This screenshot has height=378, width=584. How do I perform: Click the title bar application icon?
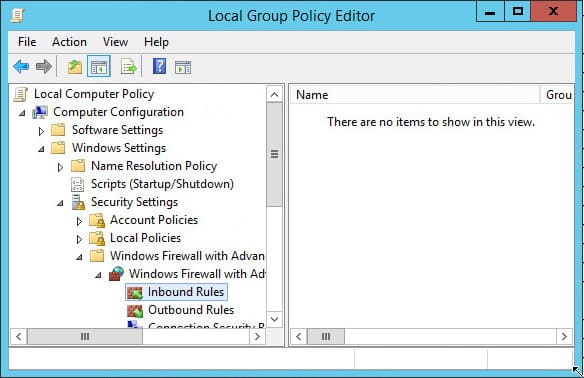click(x=17, y=15)
